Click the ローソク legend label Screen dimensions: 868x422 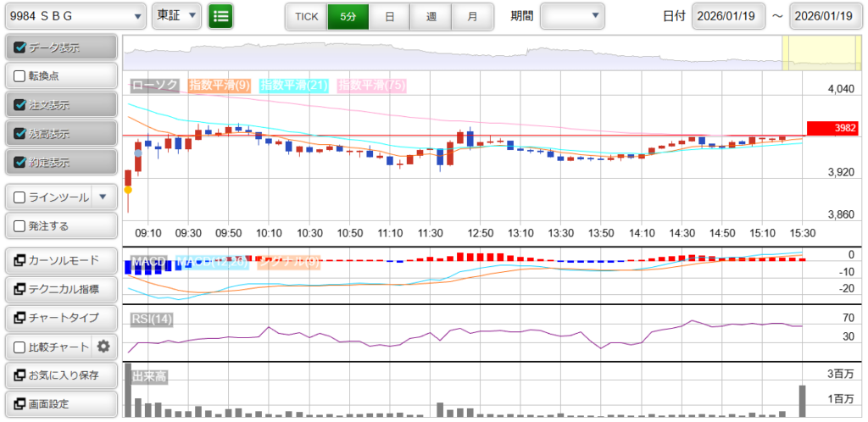point(153,86)
